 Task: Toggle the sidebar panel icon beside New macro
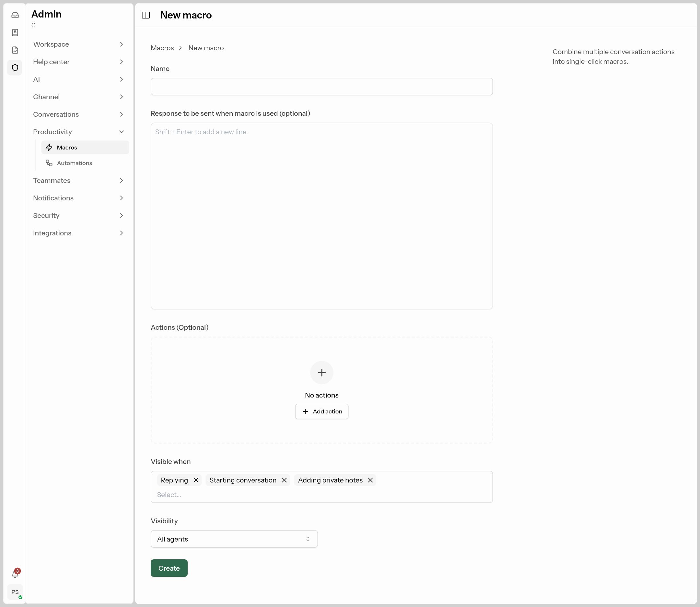pos(146,15)
